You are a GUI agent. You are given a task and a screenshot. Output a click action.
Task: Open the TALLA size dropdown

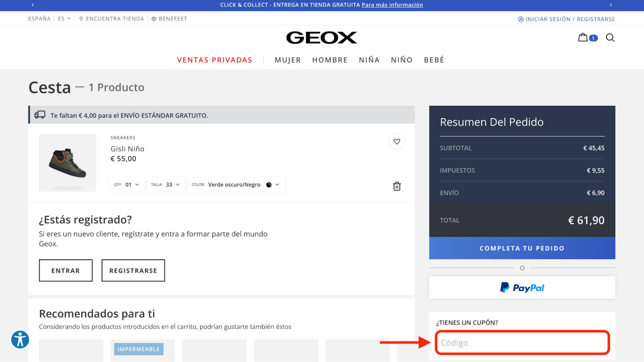point(166,185)
